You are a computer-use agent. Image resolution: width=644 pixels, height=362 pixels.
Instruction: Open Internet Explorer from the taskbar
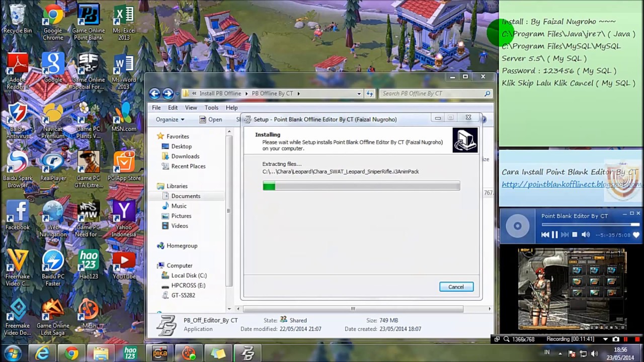(42, 353)
